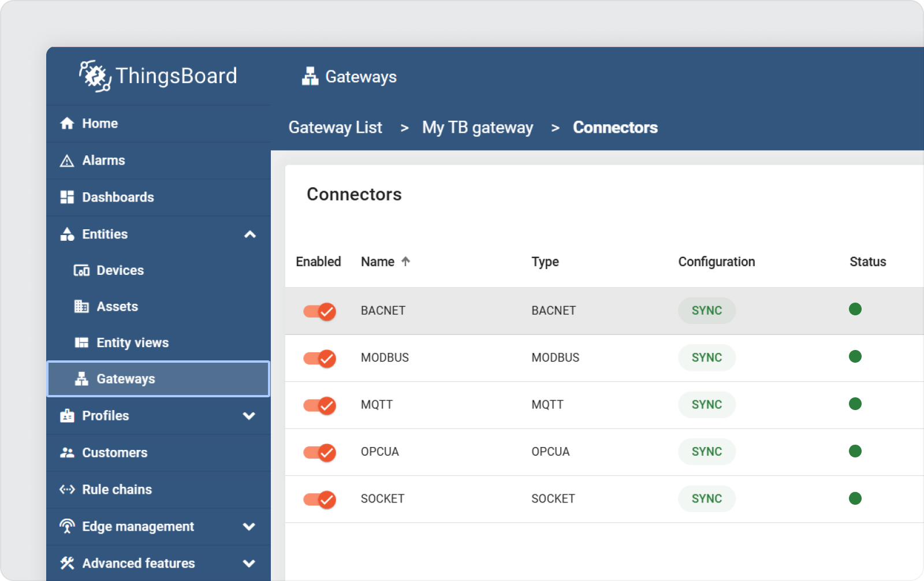Click the ThingsBoard logo icon

(95, 76)
